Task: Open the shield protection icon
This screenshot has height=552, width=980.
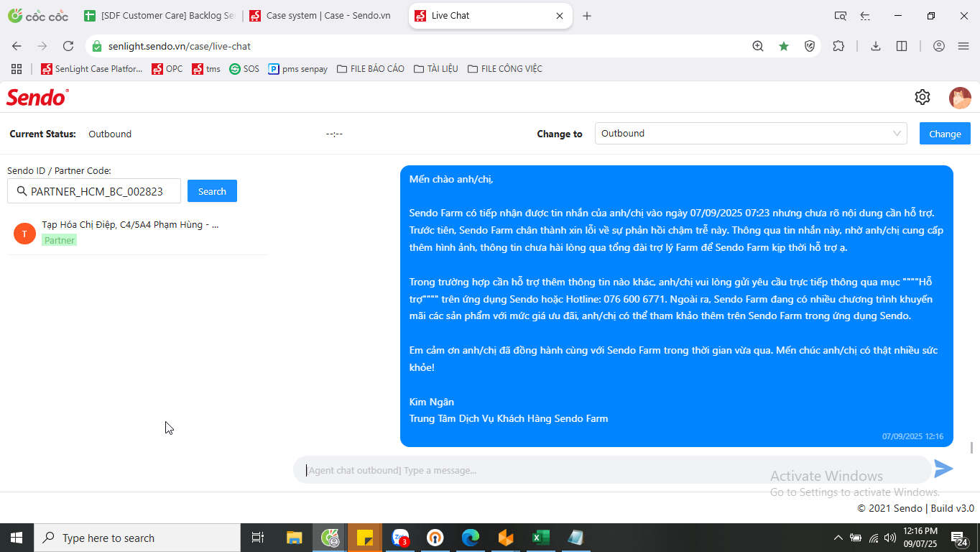Action: coord(810,46)
